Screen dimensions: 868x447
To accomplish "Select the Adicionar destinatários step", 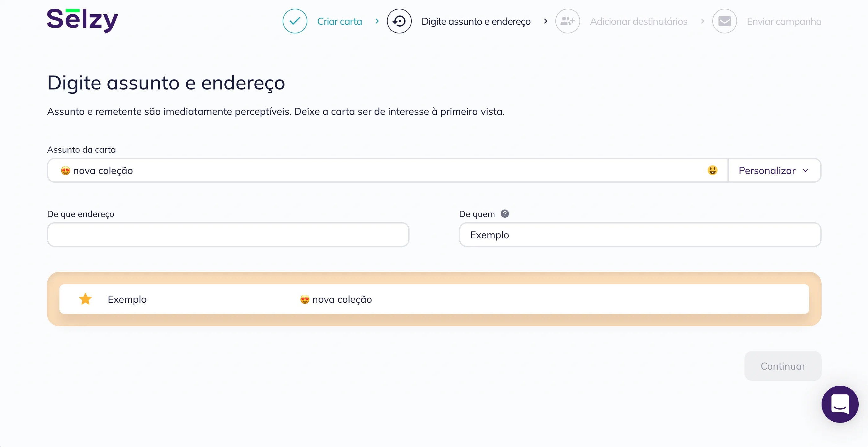I will 639,22.
